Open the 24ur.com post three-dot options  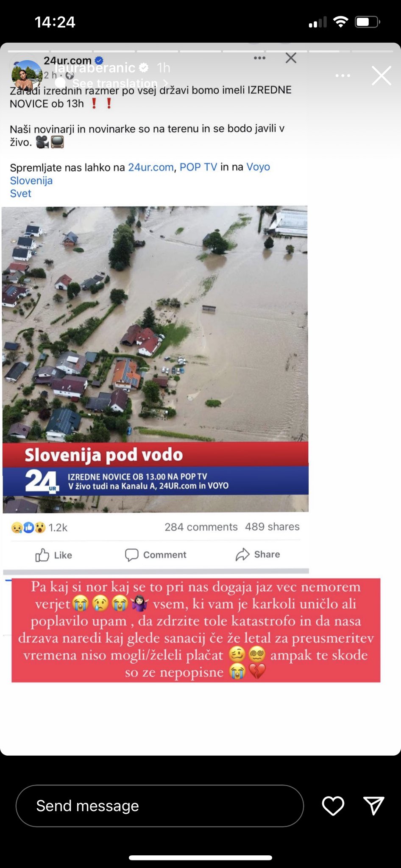[259, 58]
